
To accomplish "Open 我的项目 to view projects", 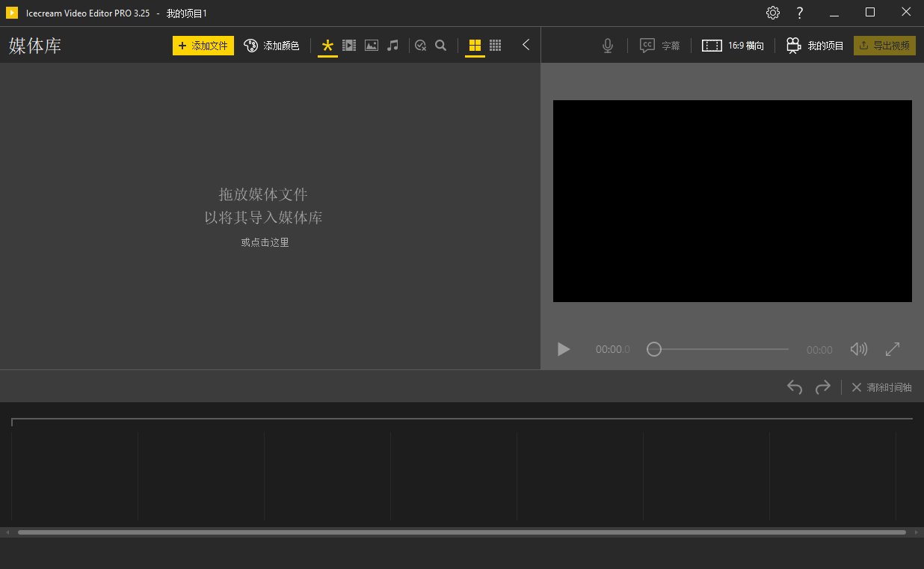I will tap(814, 45).
